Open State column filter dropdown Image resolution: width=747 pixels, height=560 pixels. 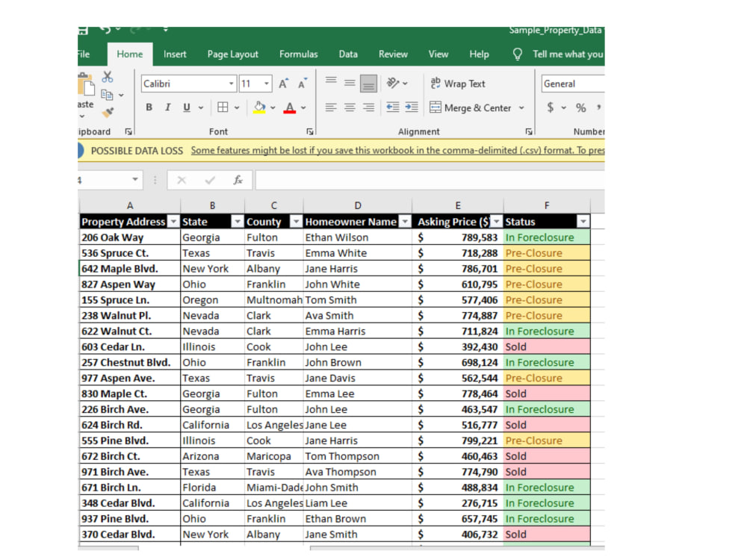(x=238, y=222)
